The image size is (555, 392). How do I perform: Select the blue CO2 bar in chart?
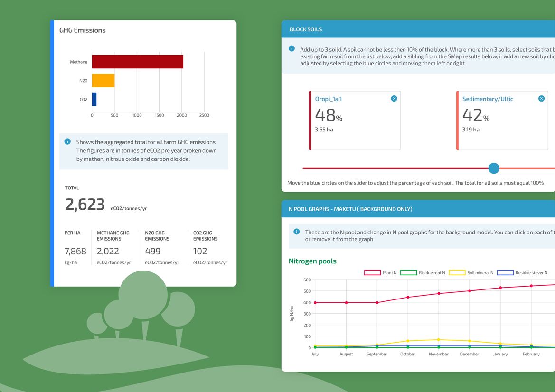click(94, 99)
